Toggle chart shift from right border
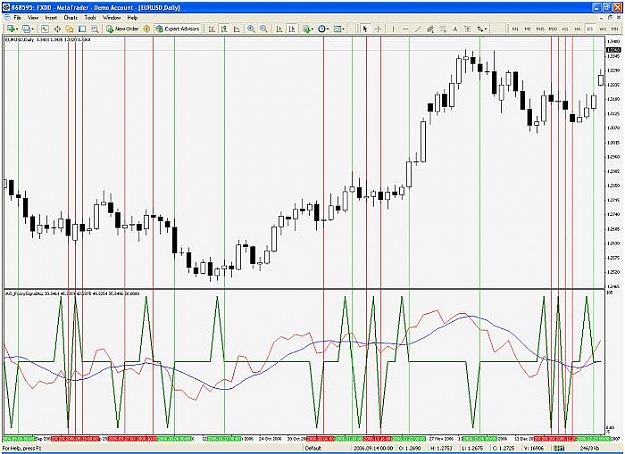The image size is (625, 454). 292,29
